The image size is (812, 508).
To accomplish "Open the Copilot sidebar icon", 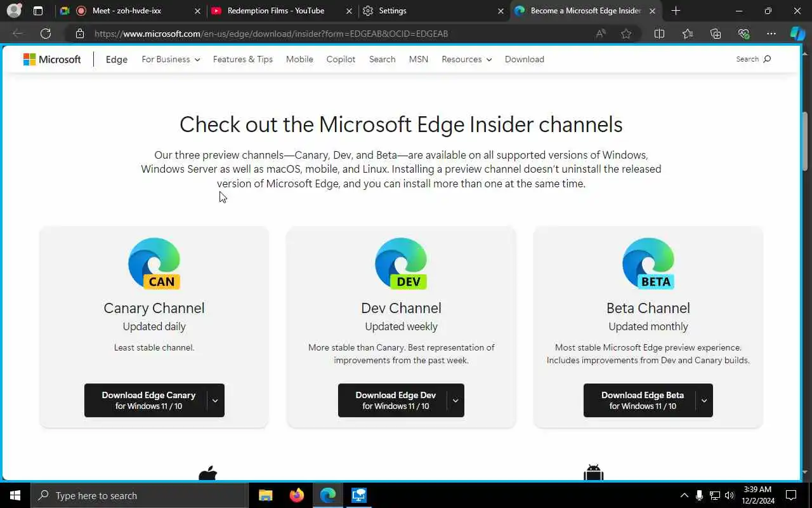I will click(797, 34).
